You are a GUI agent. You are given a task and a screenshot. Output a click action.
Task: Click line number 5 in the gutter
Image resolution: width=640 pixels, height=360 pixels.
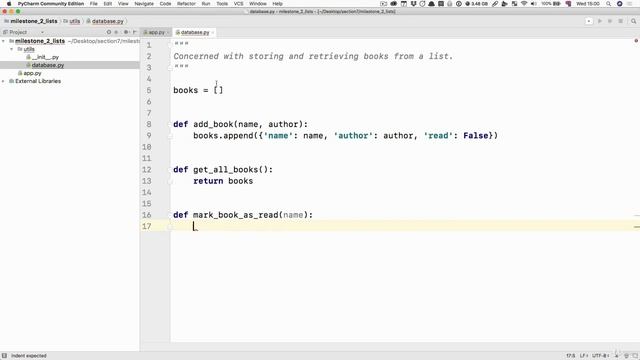[149, 90]
